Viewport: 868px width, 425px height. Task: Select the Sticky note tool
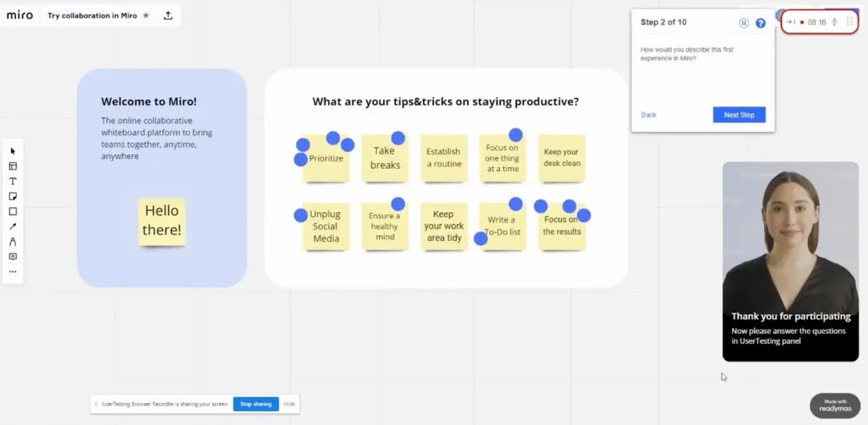[13, 197]
